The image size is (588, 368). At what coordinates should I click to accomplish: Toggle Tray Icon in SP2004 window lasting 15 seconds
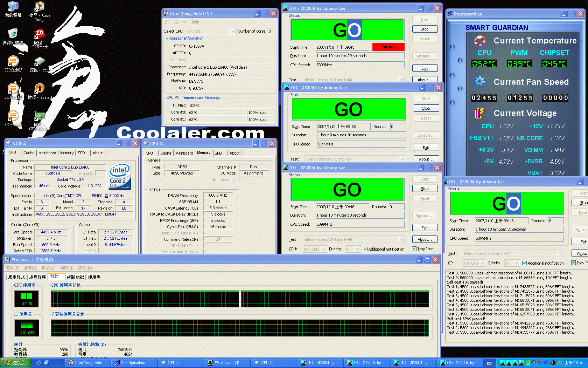click(573, 263)
